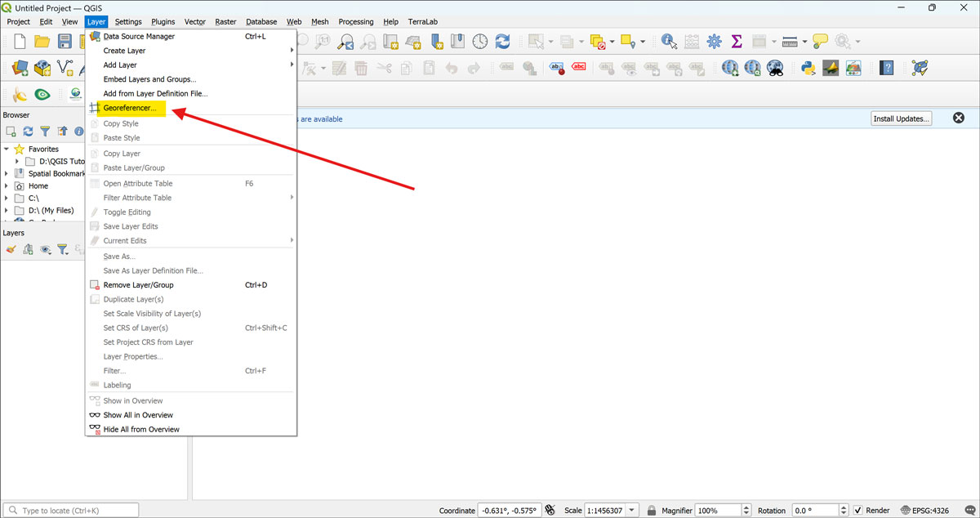Select the Measure ruler tool
The width and height of the screenshot is (980, 518).
tap(789, 41)
